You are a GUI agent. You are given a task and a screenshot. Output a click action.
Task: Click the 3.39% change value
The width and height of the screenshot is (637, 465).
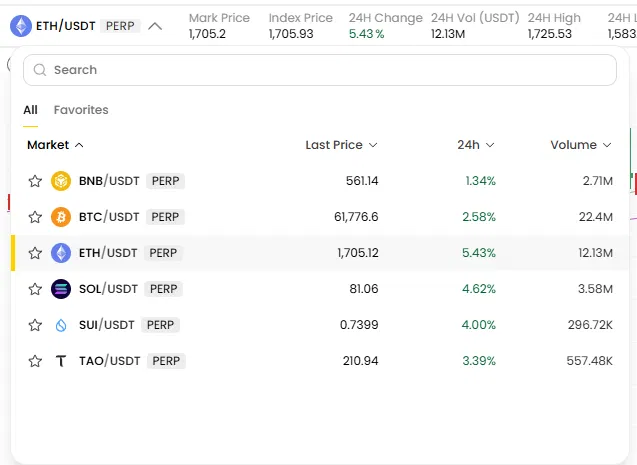tap(479, 361)
